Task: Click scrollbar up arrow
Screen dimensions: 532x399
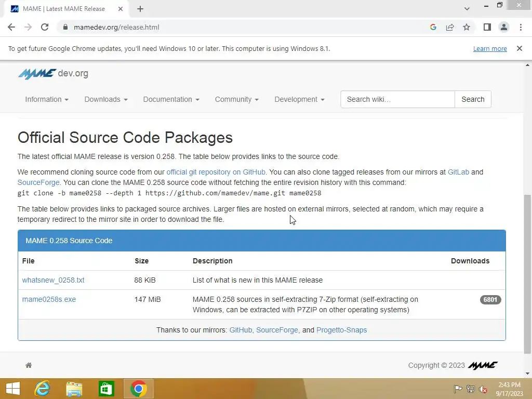Action: 527,65
